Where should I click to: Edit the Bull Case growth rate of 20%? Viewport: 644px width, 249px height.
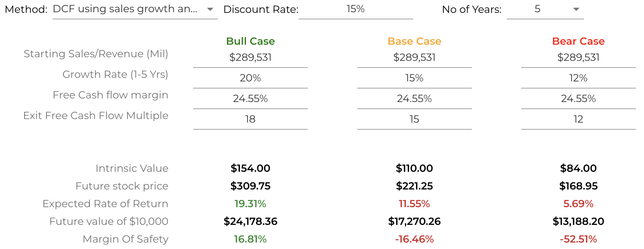point(250,78)
